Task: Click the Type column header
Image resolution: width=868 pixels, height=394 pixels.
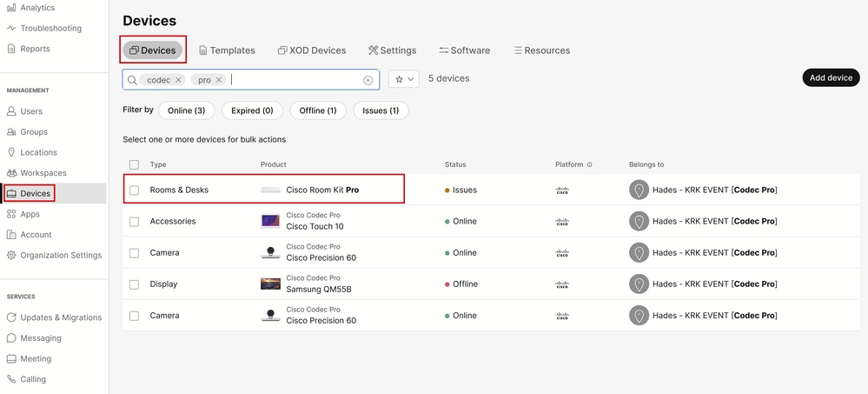Action: click(x=158, y=164)
